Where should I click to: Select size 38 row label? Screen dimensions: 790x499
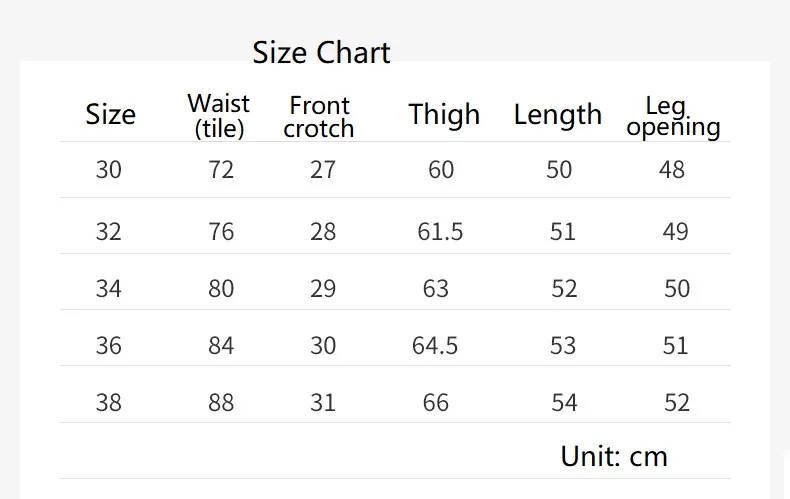(109, 403)
